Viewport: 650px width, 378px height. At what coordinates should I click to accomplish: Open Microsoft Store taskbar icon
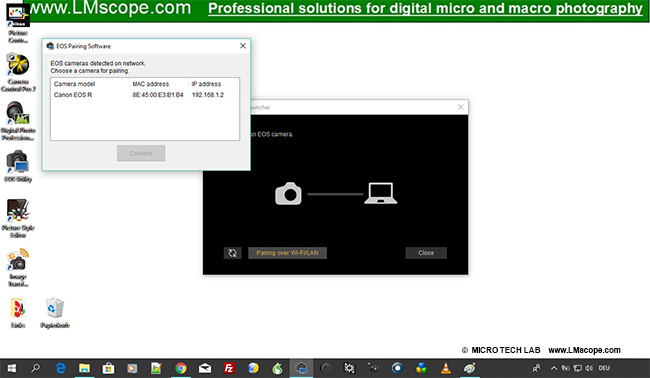tap(109, 368)
